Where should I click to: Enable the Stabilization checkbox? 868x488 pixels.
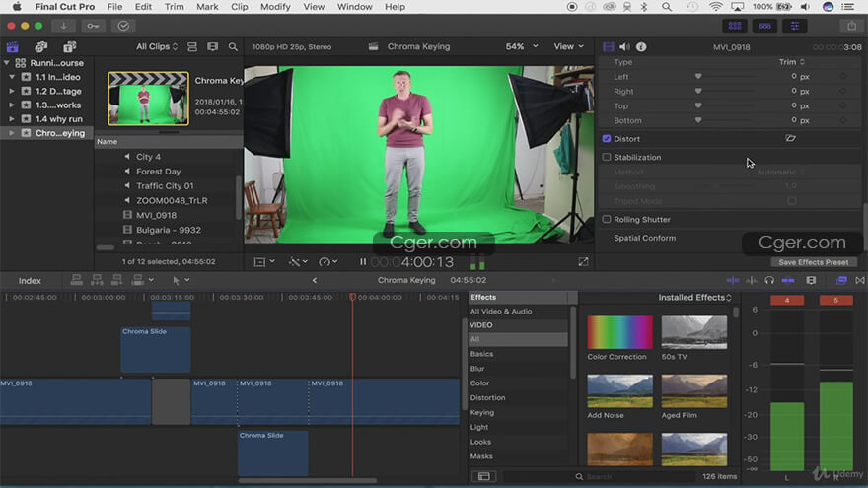coord(607,157)
